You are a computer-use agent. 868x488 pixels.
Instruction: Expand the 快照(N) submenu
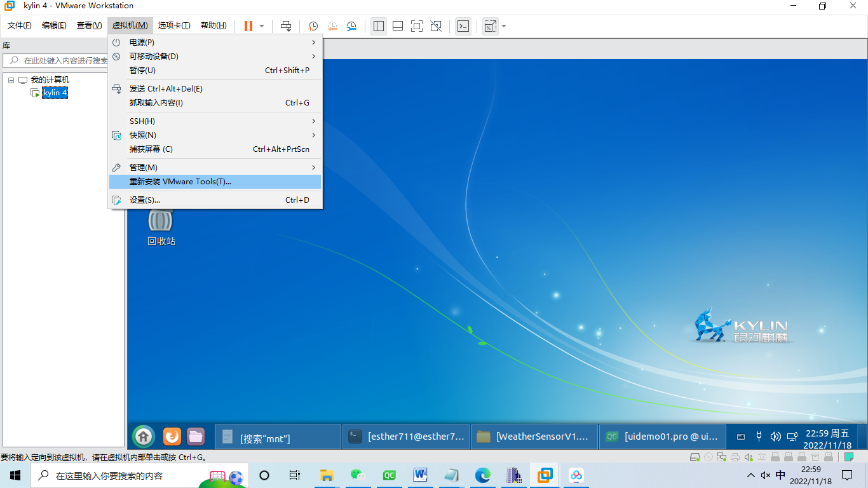pos(215,135)
